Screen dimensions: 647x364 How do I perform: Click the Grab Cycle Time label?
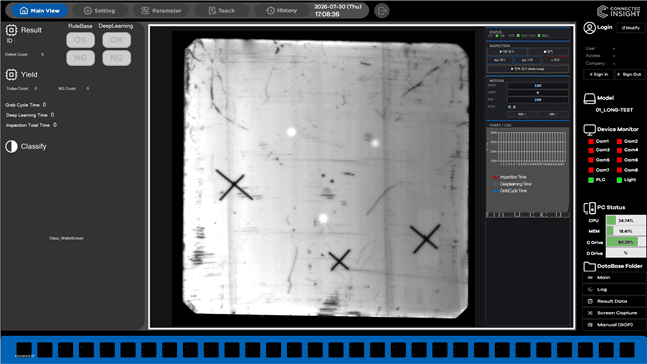23,105
